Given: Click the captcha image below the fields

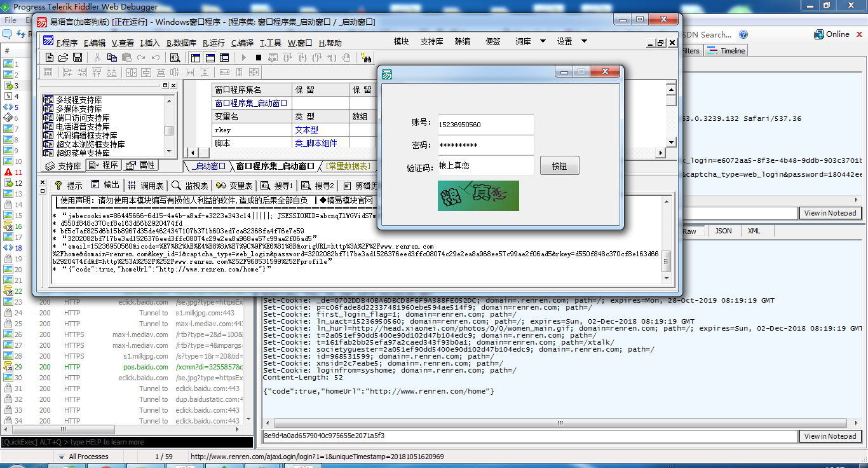Looking at the screenshot, I should [x=478, y=196].
